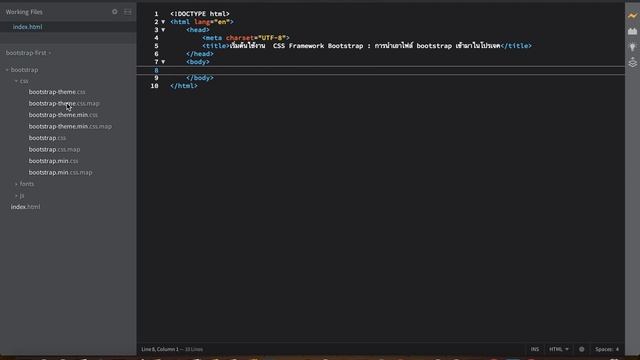Click the status bar circle indicator

(582, 349)
